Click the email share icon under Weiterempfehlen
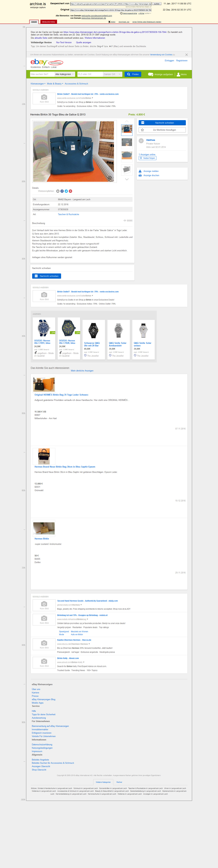 [x=58, y=191]
